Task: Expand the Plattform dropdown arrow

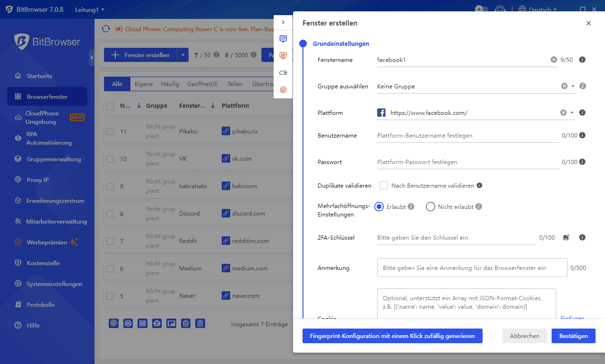Action: (x=572, y=113)
